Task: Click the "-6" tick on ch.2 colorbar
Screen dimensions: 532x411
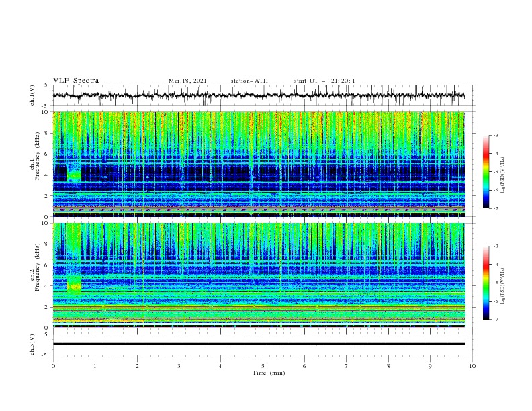Action: point(496,301)
